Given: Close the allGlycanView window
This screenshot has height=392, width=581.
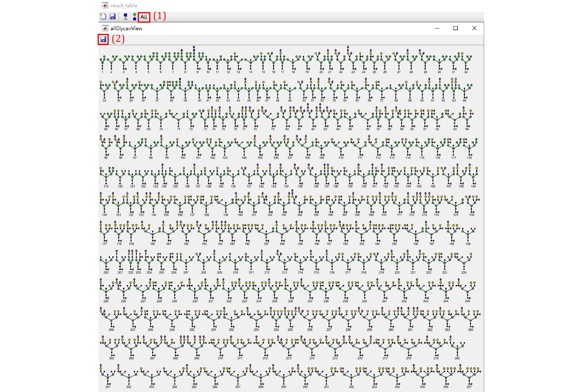Looking at the screenshot, I should click(x=474, y=28).
